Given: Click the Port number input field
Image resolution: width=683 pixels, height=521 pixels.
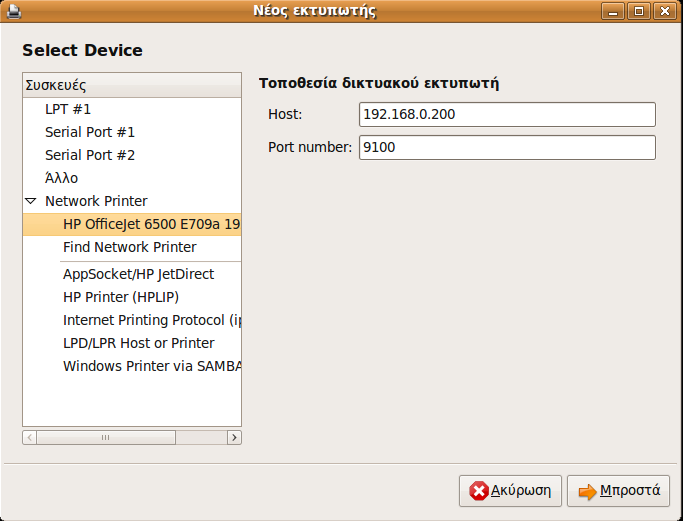Looking at the screenshot, I should (x=507, y=147).
